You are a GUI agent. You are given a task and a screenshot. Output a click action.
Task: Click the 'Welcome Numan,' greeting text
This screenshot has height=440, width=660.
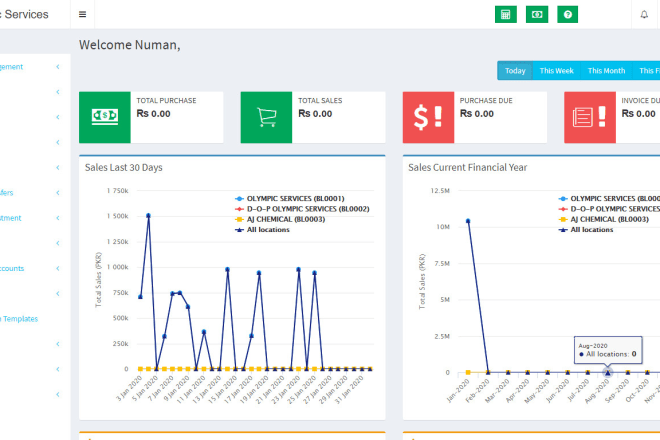(x=130, y=45)
